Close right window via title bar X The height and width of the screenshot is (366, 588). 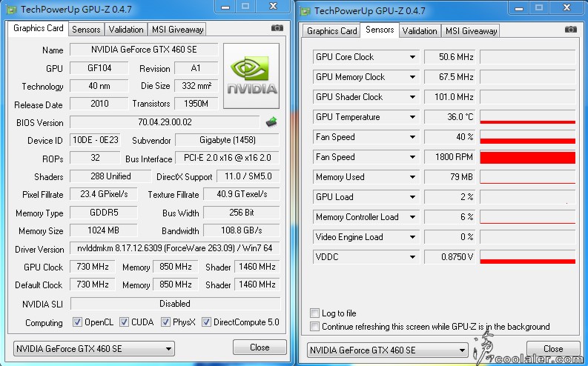[567, 7]
